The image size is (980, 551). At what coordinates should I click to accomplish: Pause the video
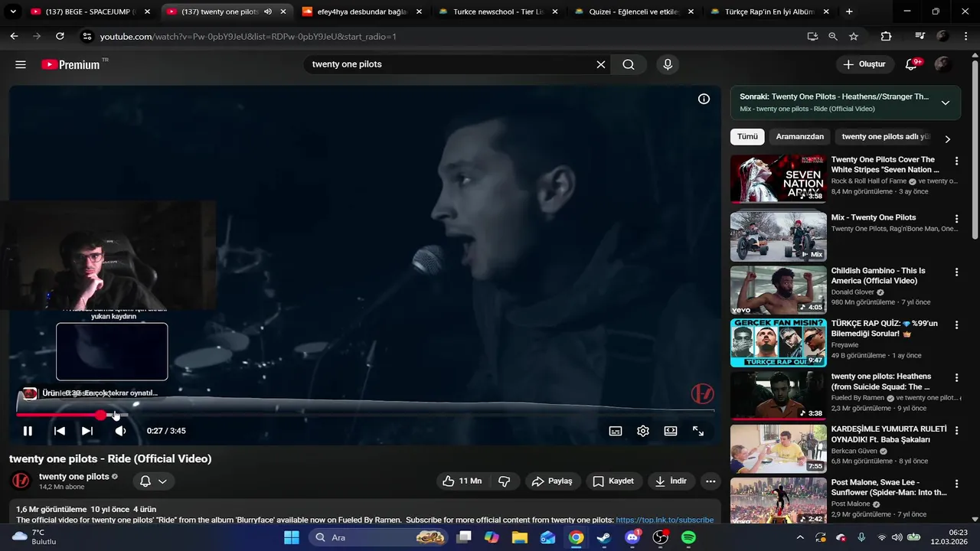coord(28,431)
